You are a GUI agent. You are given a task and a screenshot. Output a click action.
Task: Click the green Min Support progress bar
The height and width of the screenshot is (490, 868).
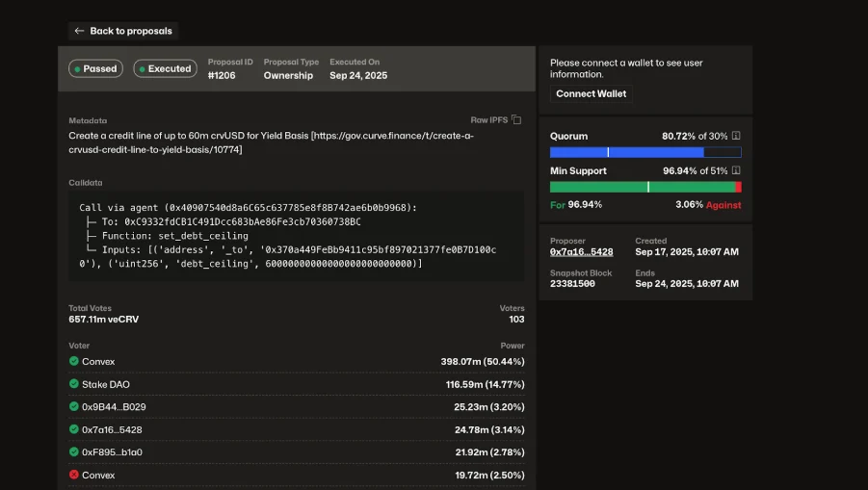(x=645, y=187)
